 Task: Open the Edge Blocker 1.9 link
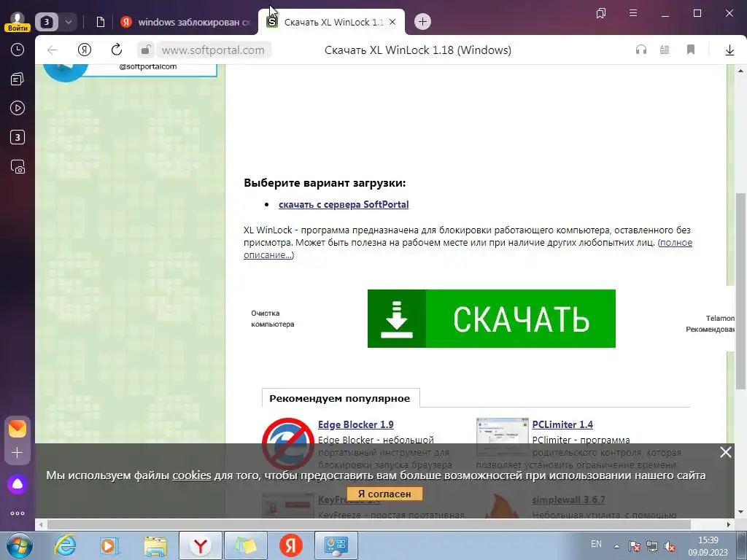click(356, 424)
